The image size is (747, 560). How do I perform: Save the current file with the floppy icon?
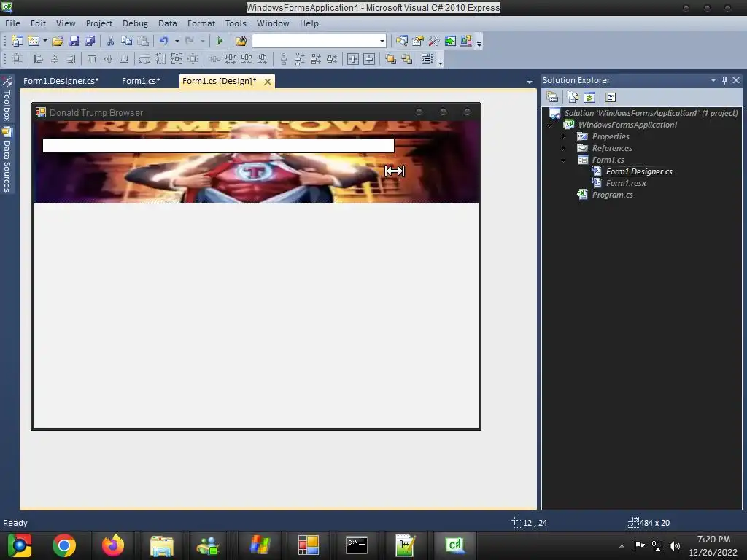[74, 41]
